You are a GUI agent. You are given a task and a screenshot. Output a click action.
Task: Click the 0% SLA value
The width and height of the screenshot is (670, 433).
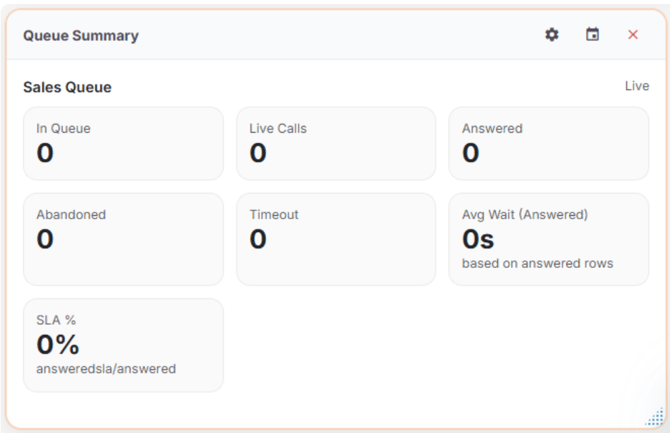tap(57, 344)
